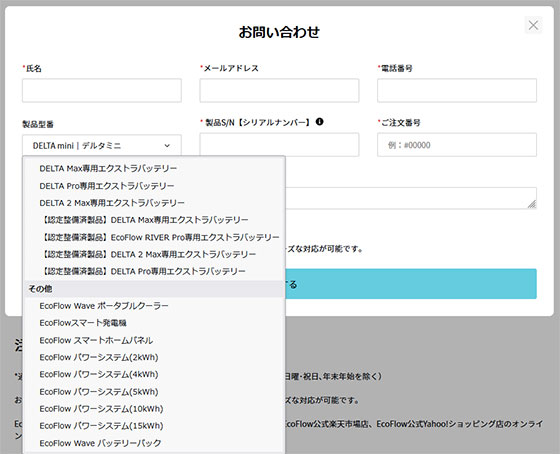This screenshot has height=454, width=560.
Task: Pick EcoFlow パワーシステム(4kWh)
Action: (154, 374)
